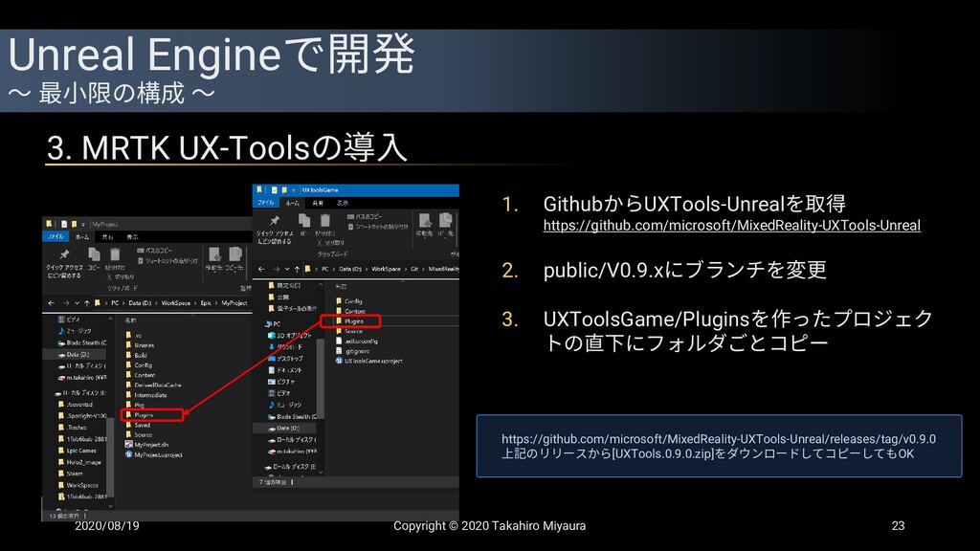980x551 pixels.
Task: Open the 表示 tab in MyProject window
Action: [x=132, y=237]
